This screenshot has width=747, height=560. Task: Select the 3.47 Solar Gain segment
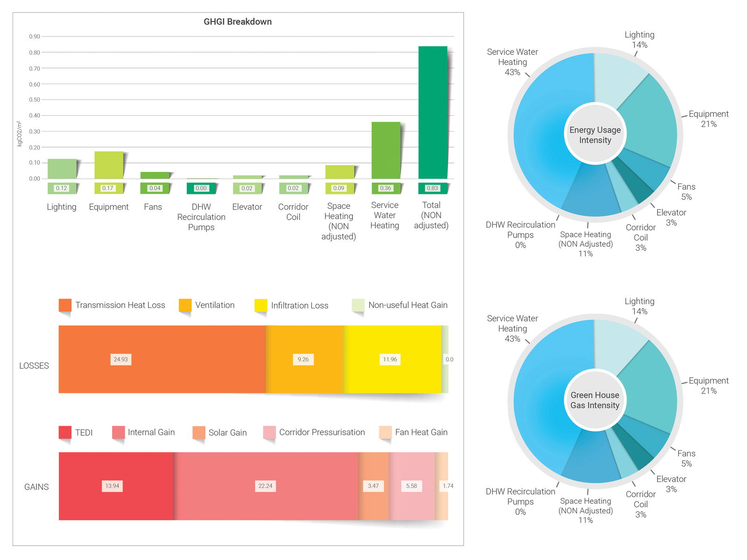pyautogui.click(x=373, y=486)
